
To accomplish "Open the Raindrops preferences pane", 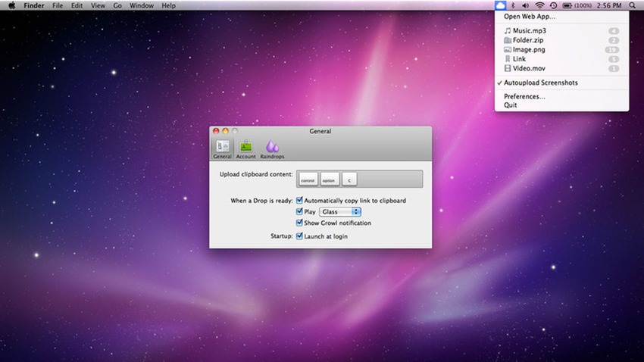I will point(272,148).
